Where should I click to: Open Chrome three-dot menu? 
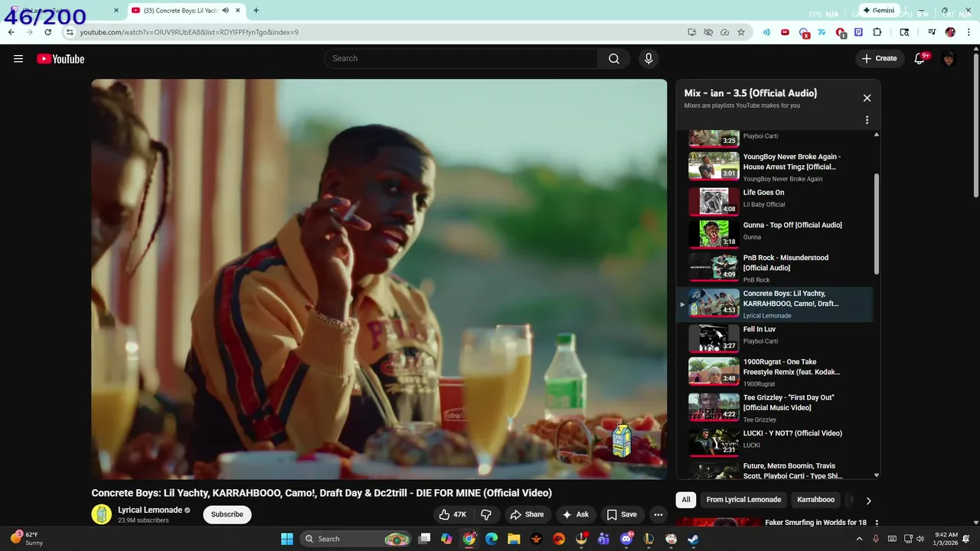pyautogui.click(x=969, y=32)
